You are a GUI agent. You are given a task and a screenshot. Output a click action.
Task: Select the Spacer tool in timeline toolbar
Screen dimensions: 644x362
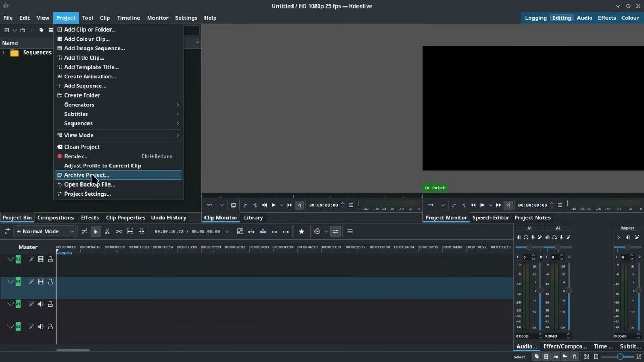click(119, 232)
